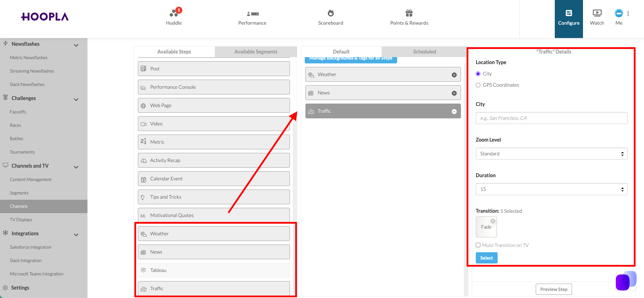644x298 pixels.
Task: Open the three-dot menu beside Me
Action: pyautogui.click(x=628, y=14)
